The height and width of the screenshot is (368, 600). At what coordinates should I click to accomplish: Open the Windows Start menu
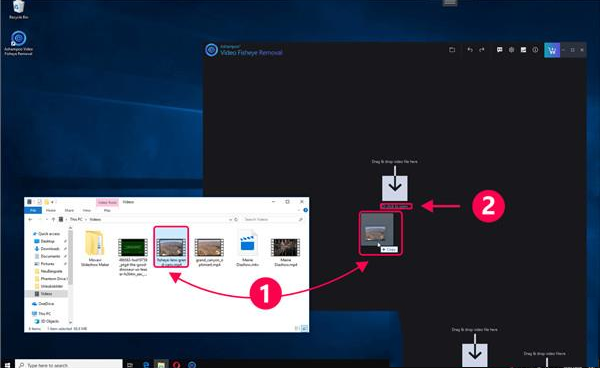[x=7, y=365]
